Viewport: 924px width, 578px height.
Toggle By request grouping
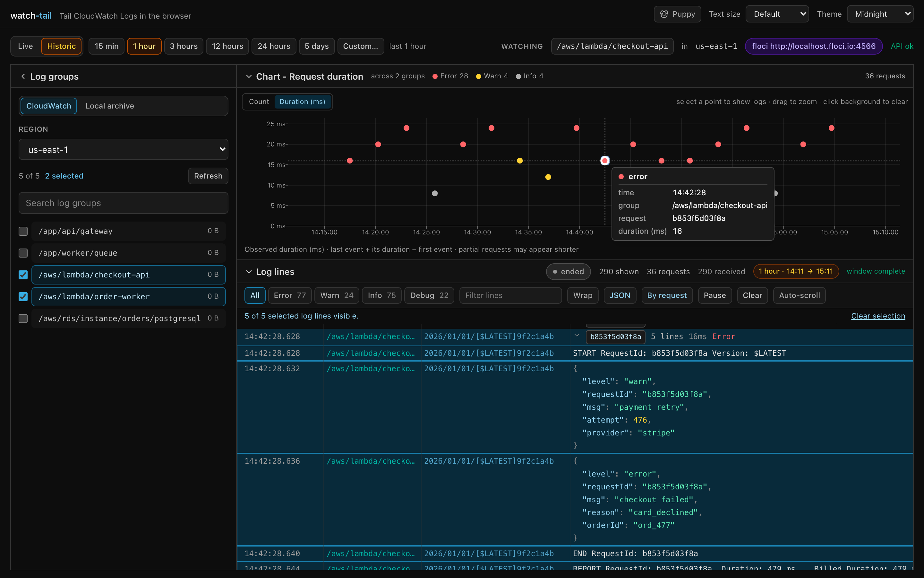click(667, 295)
